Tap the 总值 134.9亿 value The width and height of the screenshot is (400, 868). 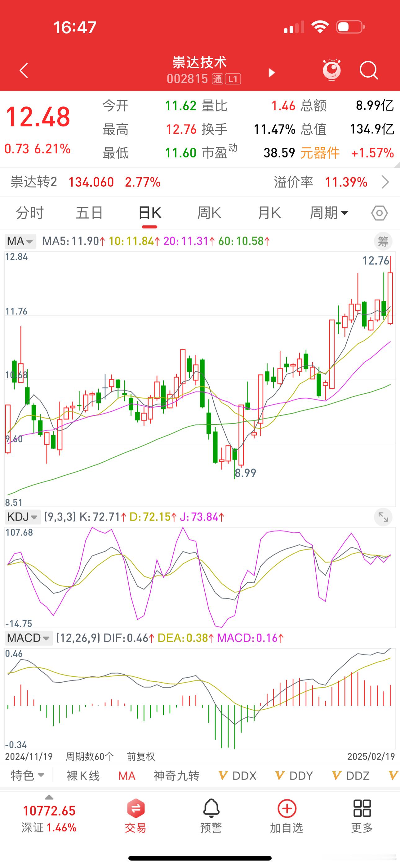pyautogui.click(x=372, y=129)
